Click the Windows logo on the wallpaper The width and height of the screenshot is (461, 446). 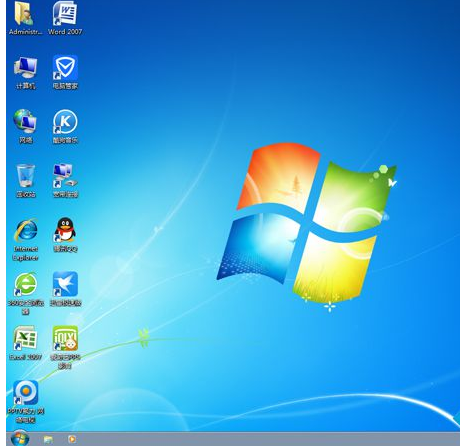click(307, 224)
